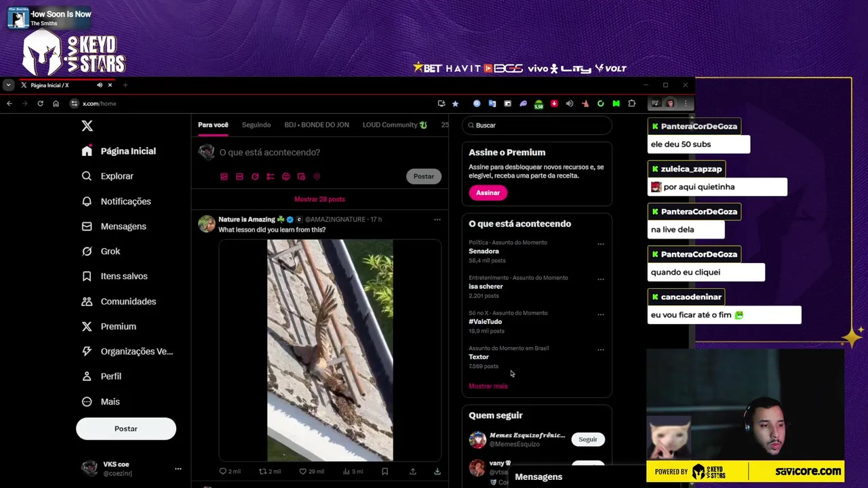Open options dots for Senadora trend
This screenshot has height=488, width=868.
(x=601, y=244)
